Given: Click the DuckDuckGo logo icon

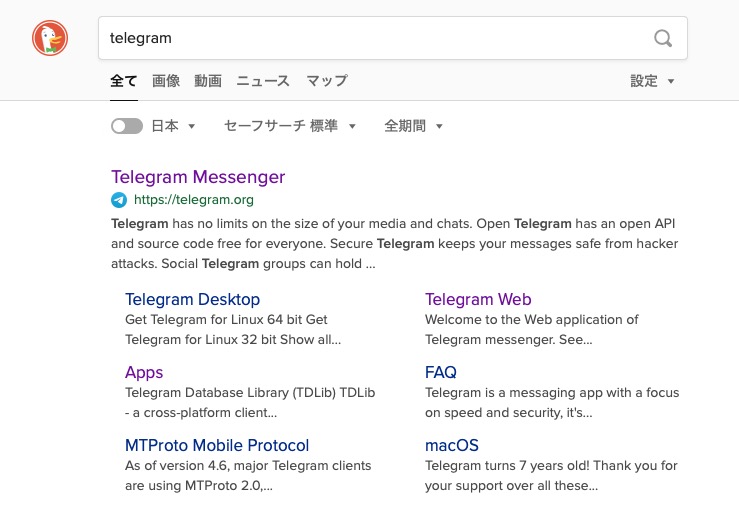Looking at the screenshot, I should (x=50, y=38).
